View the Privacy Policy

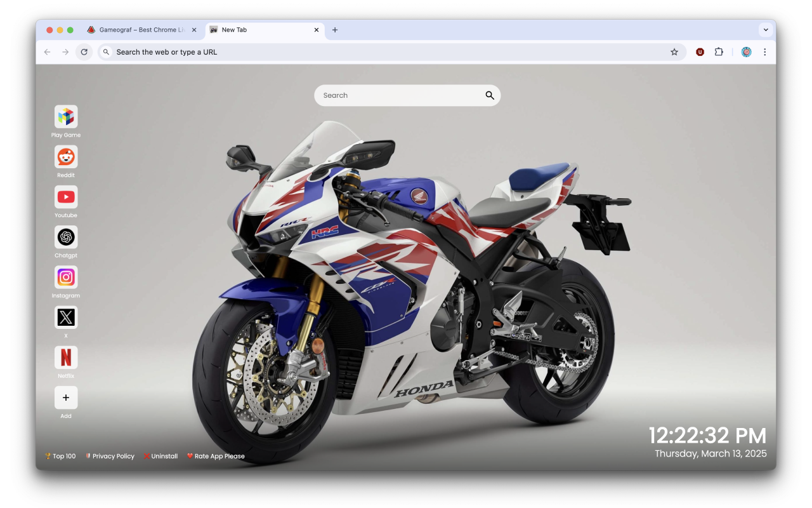coord(110,456)
